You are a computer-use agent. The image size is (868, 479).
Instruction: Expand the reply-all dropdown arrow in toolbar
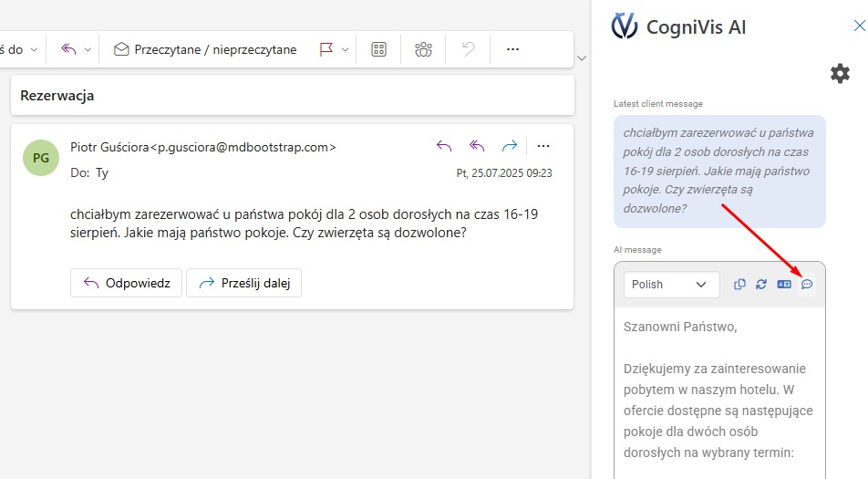pyautogui.click(x=88, y=50)
